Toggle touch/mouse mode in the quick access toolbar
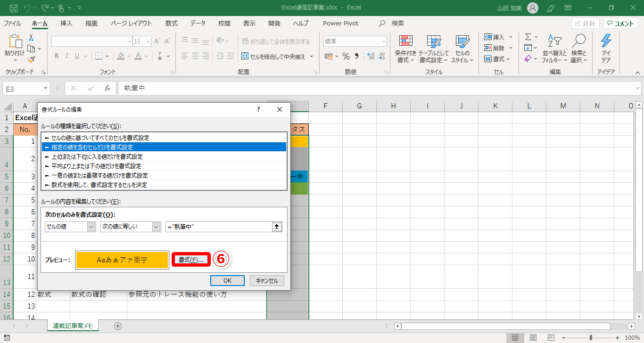 [61, 8]
